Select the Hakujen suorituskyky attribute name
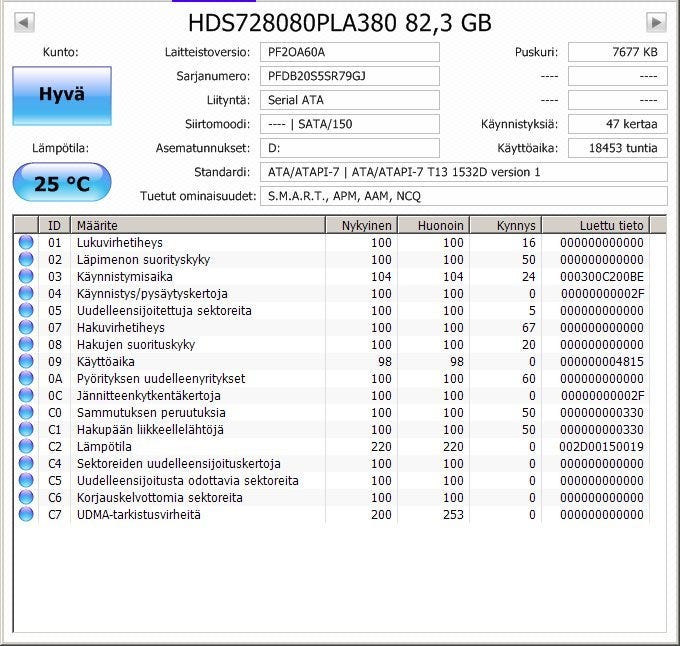680x646 pixels. 136,344
